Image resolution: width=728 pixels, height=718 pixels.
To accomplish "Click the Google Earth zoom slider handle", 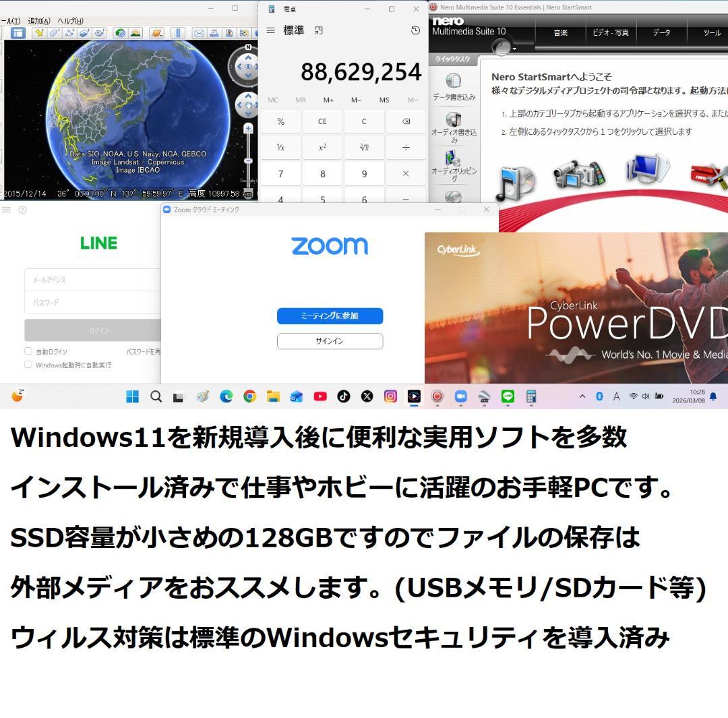I will pos(248,160).
